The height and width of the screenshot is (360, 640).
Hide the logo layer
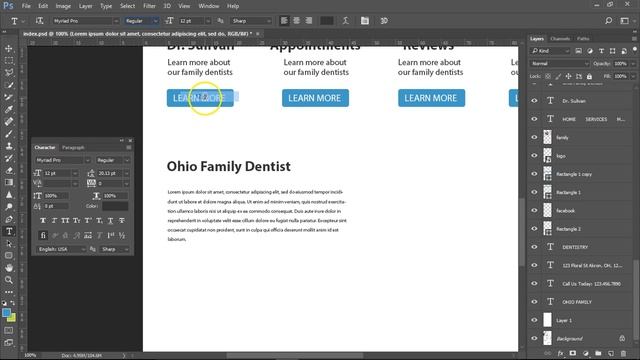pyautogui.click(x=534, y=156)
